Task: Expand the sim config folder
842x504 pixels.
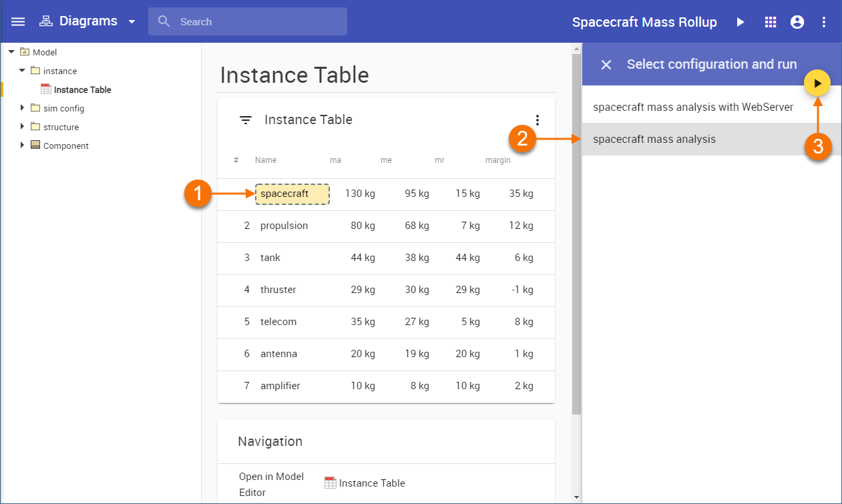Action: tap(22, 108)
